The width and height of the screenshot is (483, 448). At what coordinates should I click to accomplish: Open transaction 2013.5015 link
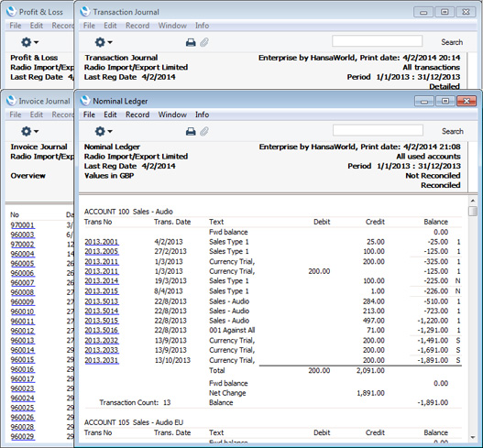[102, 321]
